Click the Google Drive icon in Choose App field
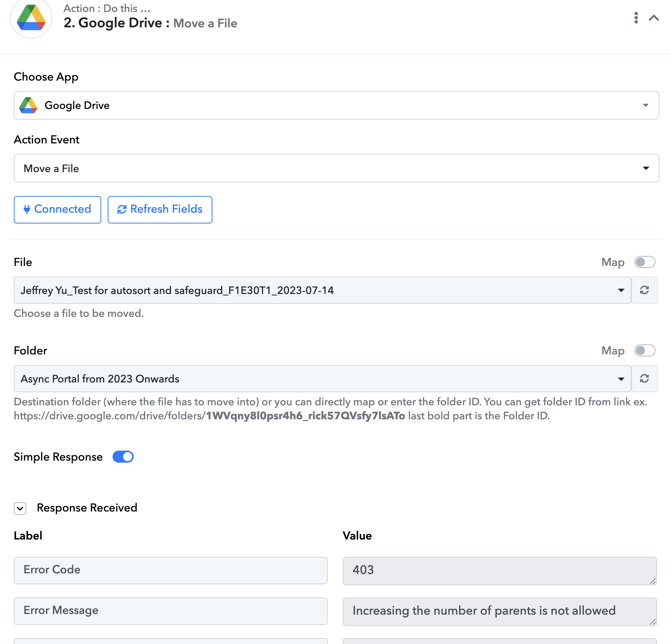This screenshot has height=644, width=671. pos(28,105)
